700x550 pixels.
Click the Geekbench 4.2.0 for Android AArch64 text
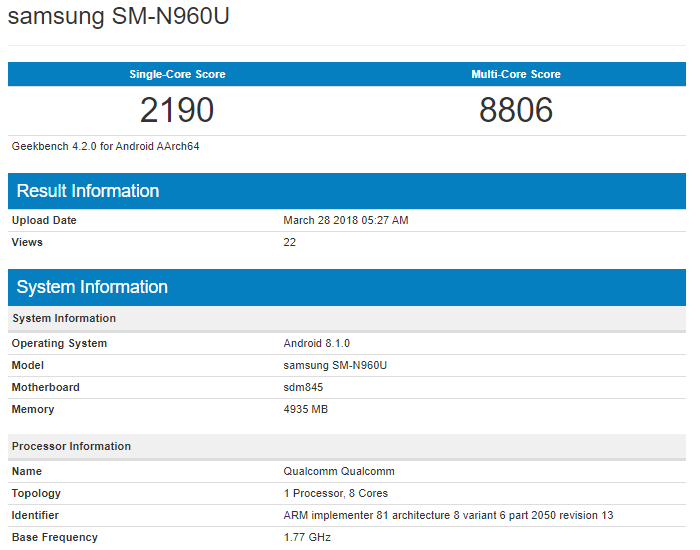click(x=106, y=146)
